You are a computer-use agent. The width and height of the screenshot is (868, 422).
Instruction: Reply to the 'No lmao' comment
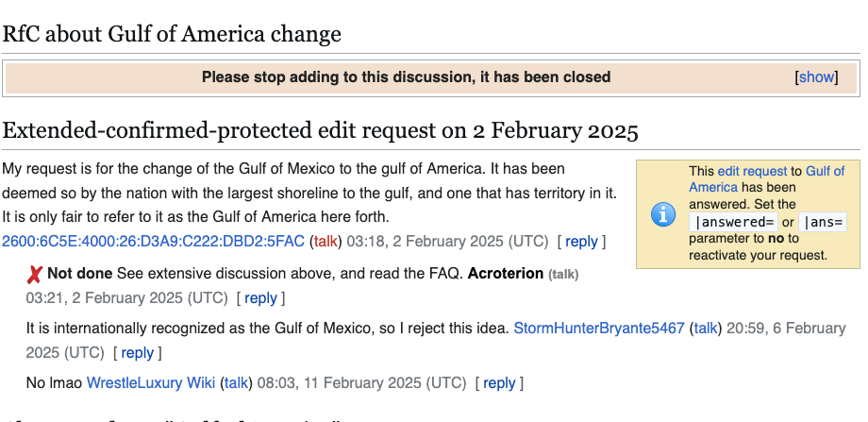pyautogui.click(x=499, y=383)
